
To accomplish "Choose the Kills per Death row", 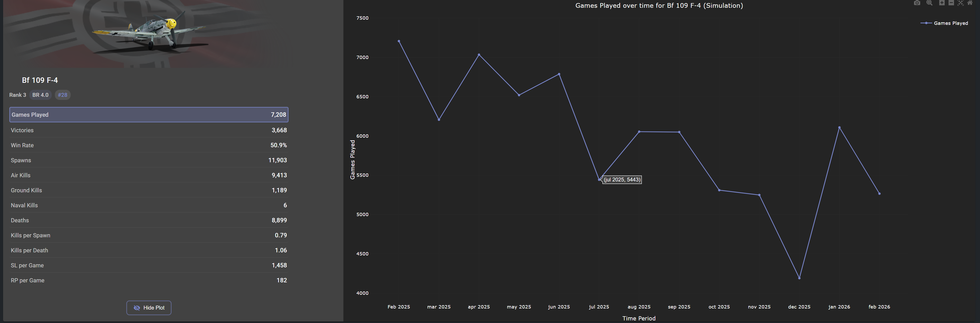I will 149,250.
